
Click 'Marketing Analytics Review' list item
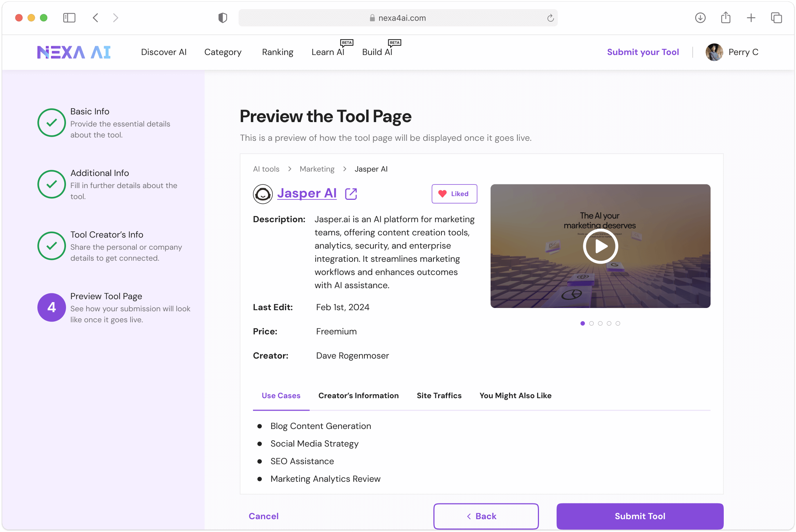click(x=325, y=479)
